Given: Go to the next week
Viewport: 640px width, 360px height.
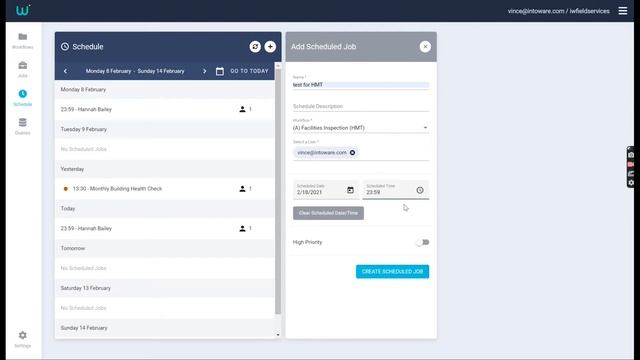Looking at the screenshot, I should tap(204, 71).
